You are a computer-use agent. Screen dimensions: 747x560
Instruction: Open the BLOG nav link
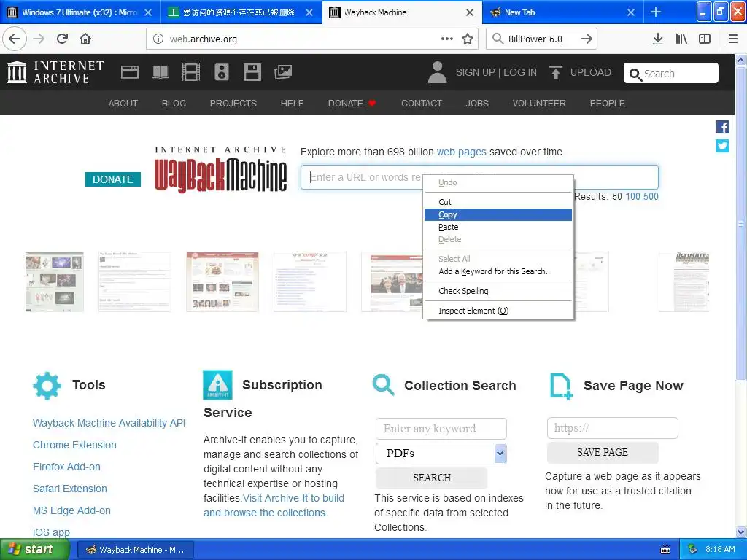(174, 104)
